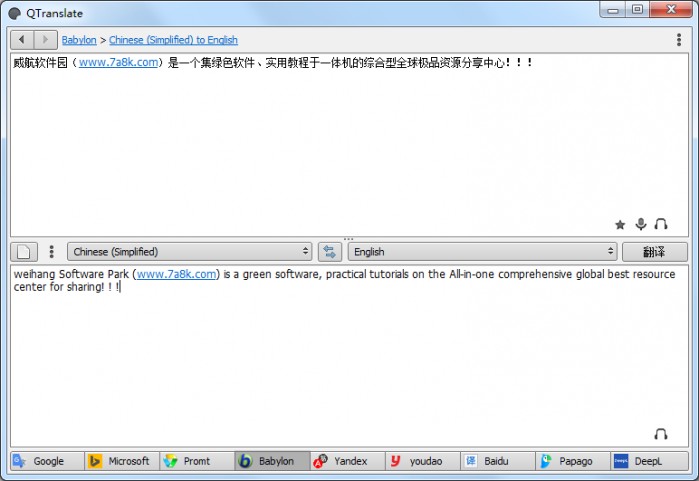This screenshot has width=699, height=481.
Task: Maximize the QTranslate window
Action: coord(637,9)
